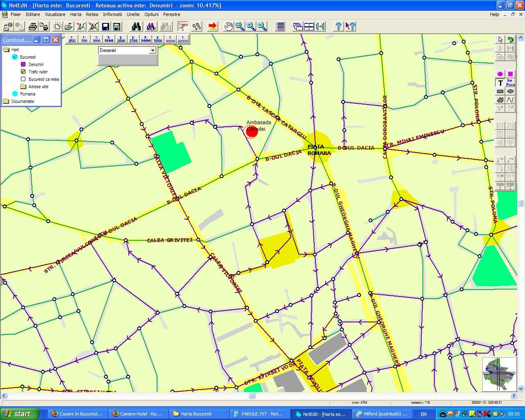Click the red Ambasada Canadei marker

point(252,132)
